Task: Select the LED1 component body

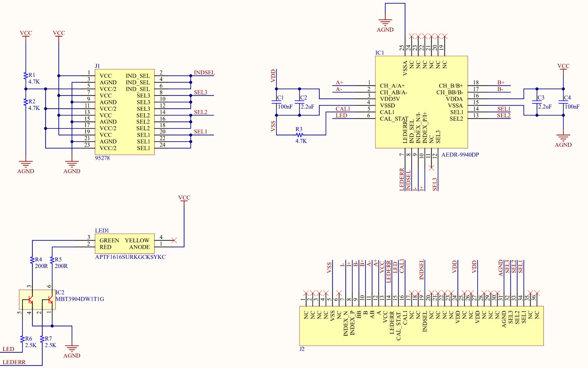Action: [125, 244]
